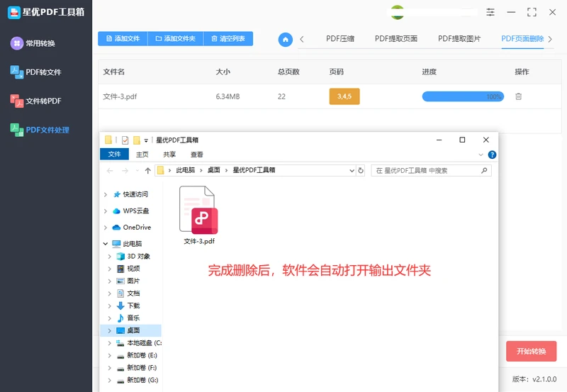
Task: Open the settings sliders icon in title bar
Action: coord(490,12)
